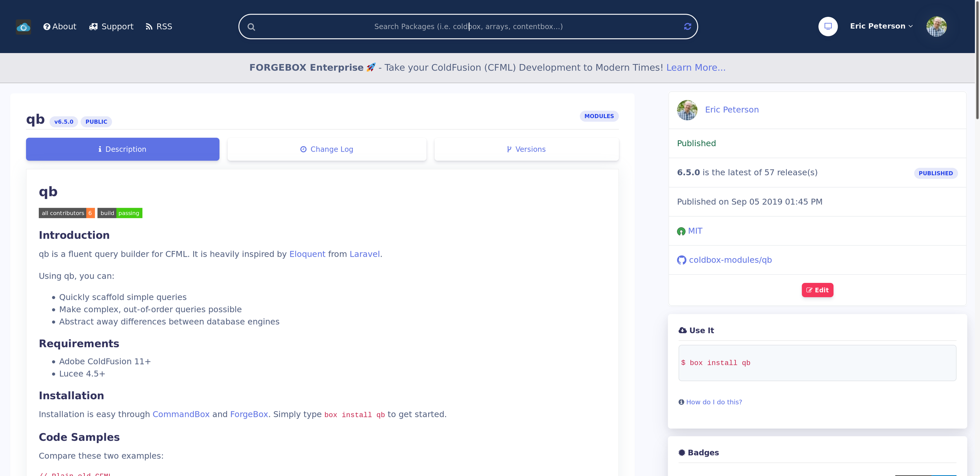Click the search magnifier icon
Viewport: 980px width, 476px height.
coord(251,27)
